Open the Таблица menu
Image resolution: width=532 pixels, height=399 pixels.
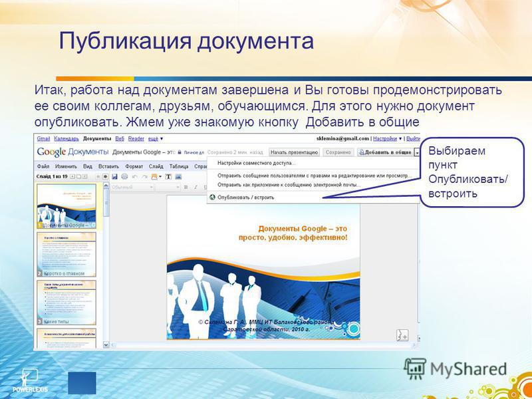point(179,167)
